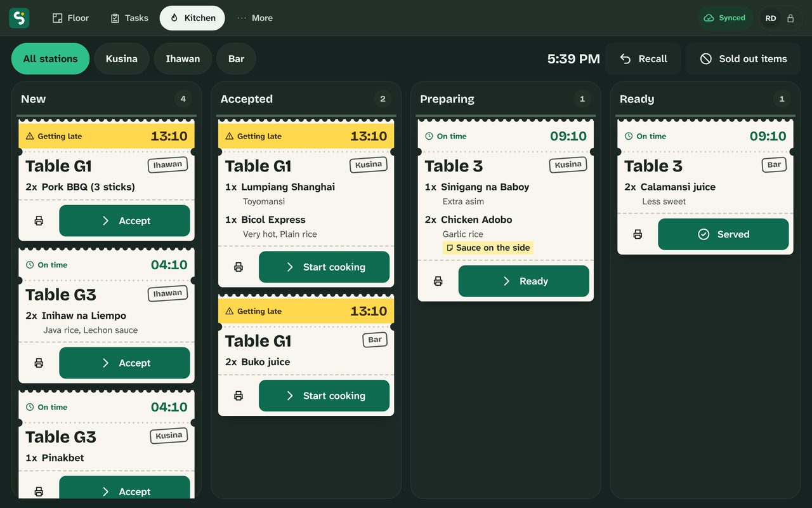The image size is (812, 508).
Task: Start cooking the Lumpiang Shanghai ticket
Action: pos(324,267)
